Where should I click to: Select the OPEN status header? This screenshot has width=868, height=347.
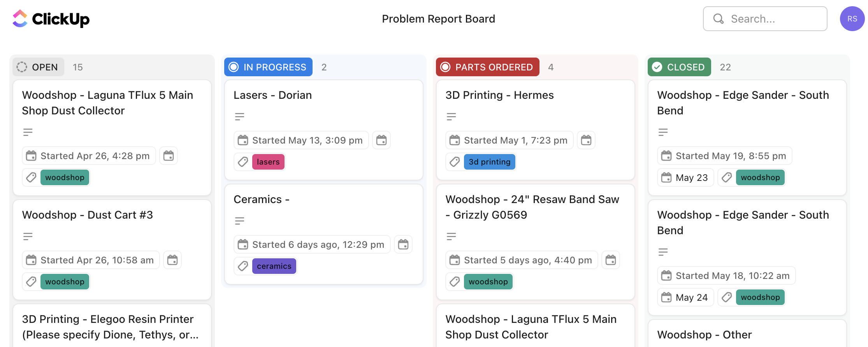(x=38, y=67)
